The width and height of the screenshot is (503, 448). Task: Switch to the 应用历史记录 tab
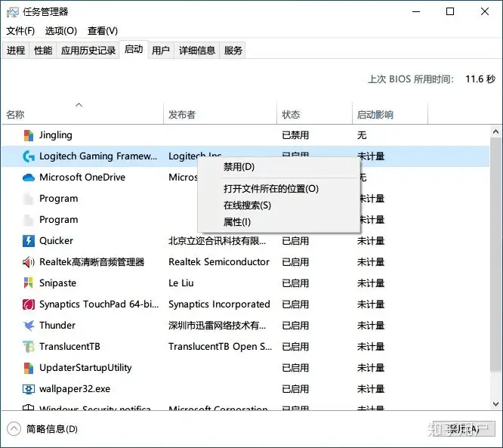click(x=88, y=51)
